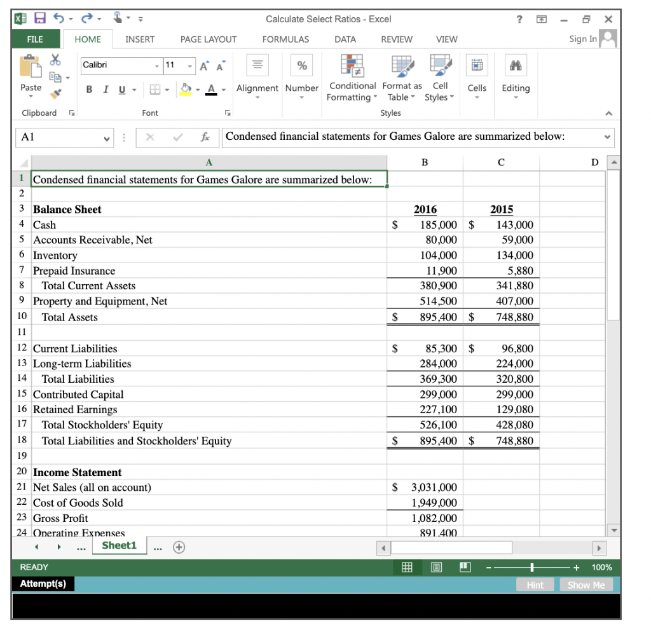This screenshot has width=651, height=644.
Task: Switch to Page Layout view in status bar
Action: tap(436, 566)
